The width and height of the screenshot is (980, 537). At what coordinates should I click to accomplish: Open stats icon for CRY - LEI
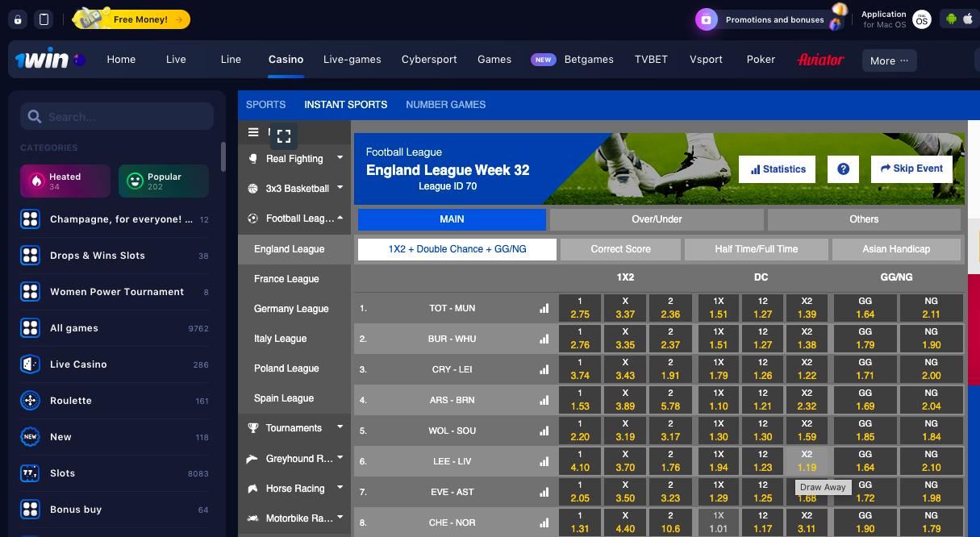point(544,369)
